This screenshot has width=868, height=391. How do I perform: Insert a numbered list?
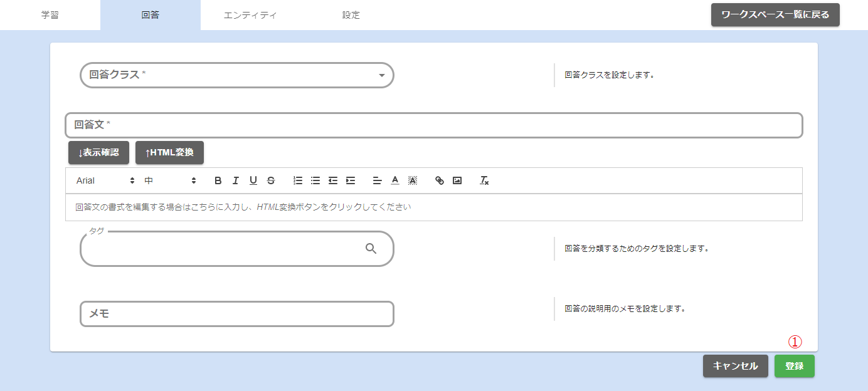tap(298, 180)
